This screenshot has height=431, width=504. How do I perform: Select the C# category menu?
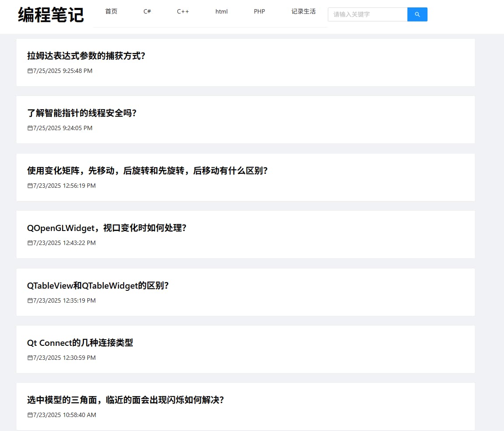point(147,12)
